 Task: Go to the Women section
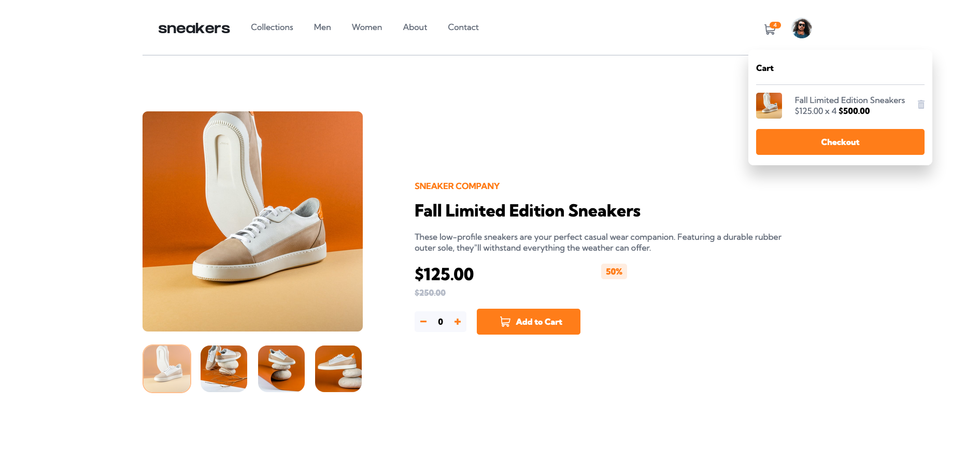pos(367,27)
